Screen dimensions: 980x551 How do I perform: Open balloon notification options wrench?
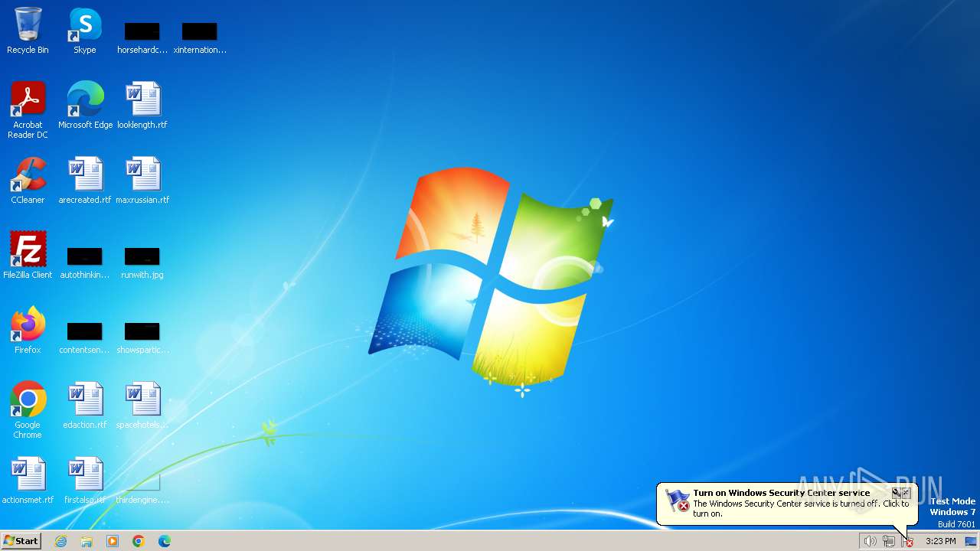pyautogui.click(x=896, y=493)
